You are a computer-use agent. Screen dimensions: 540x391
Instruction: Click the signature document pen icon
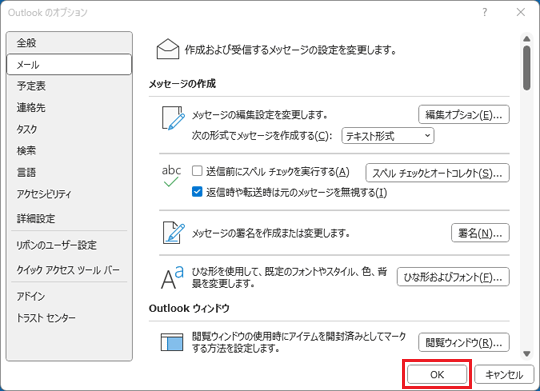tap(174, 233)
